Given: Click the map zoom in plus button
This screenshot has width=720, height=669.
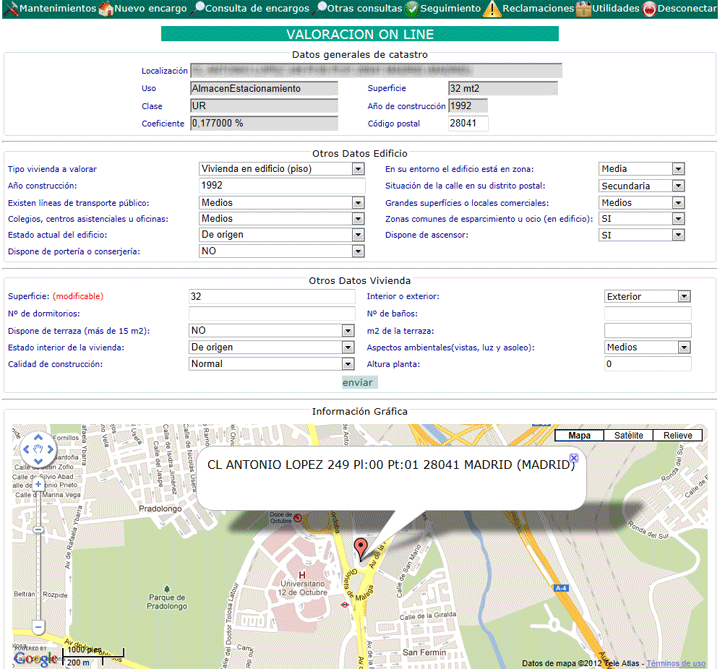Looking at the screenshot, I should pos(38,484).
